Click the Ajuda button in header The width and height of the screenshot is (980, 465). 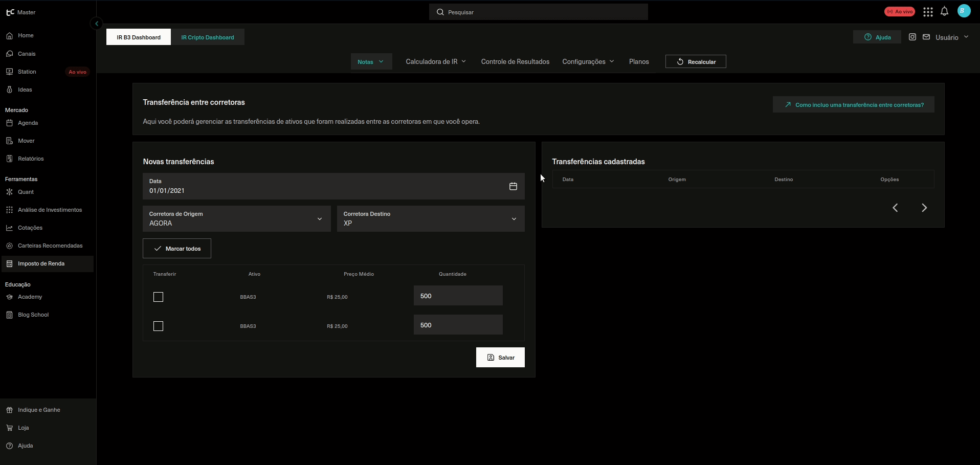(877, 37)
